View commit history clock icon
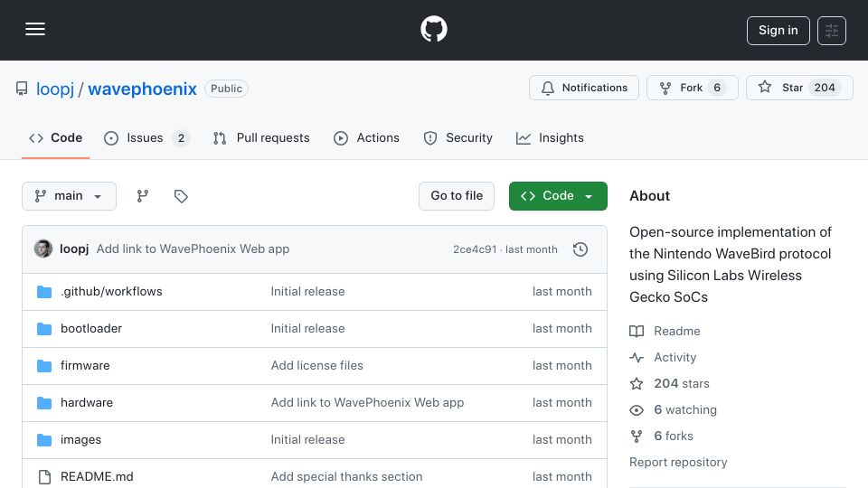868x488 pixels. point(580,249)
